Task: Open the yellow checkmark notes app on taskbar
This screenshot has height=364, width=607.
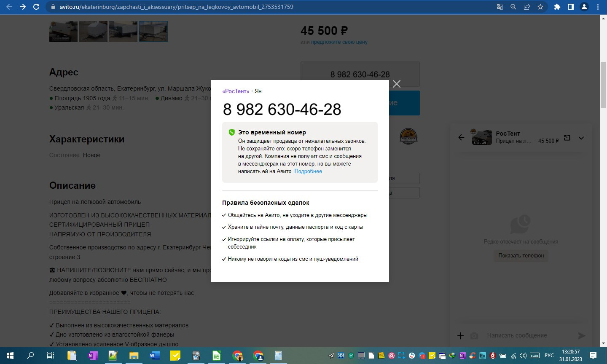Action: click(x=175, y=356)
